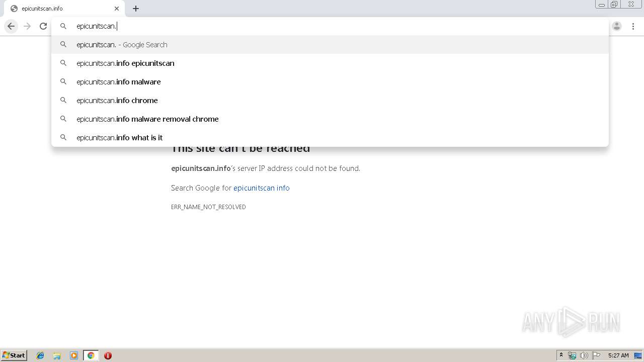Click the forward navigation arrow
644x362 pixels.
[27, 26]
